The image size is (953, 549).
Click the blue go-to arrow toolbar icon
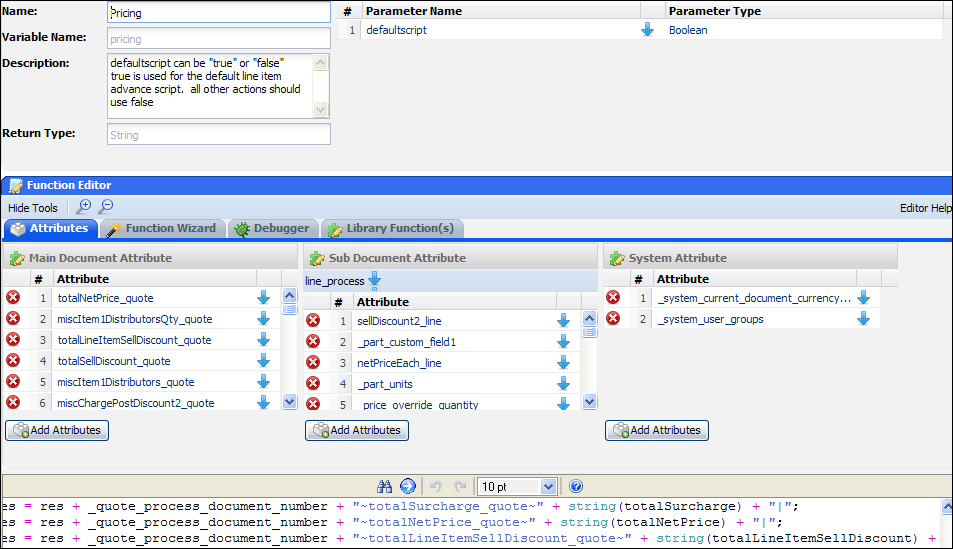pyautogui.click(x=408, y=486)
